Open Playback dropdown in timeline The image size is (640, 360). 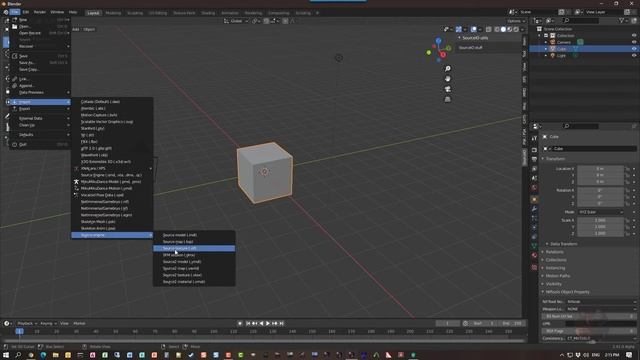tap(27, 323)
